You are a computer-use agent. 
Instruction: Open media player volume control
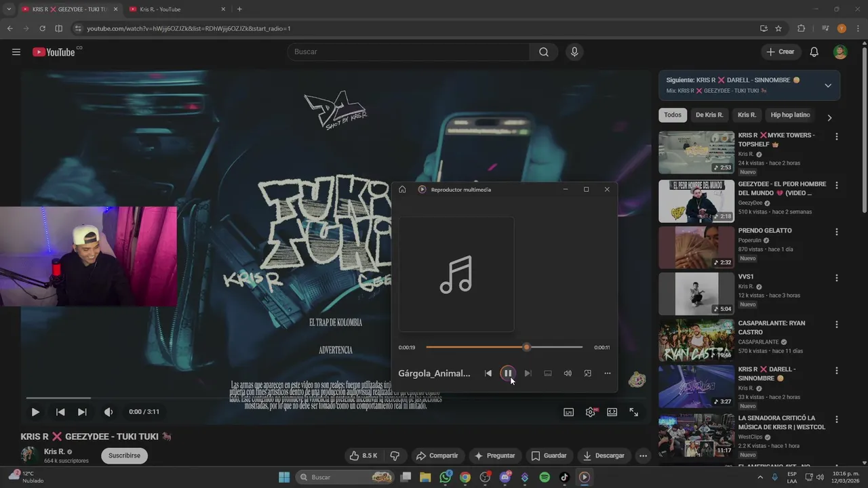click(568, 373)
